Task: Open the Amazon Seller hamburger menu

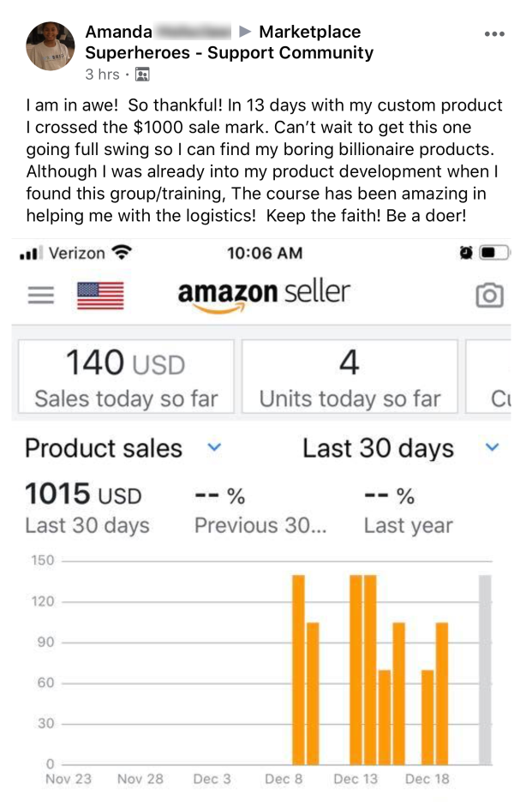Action: point(41,295)
